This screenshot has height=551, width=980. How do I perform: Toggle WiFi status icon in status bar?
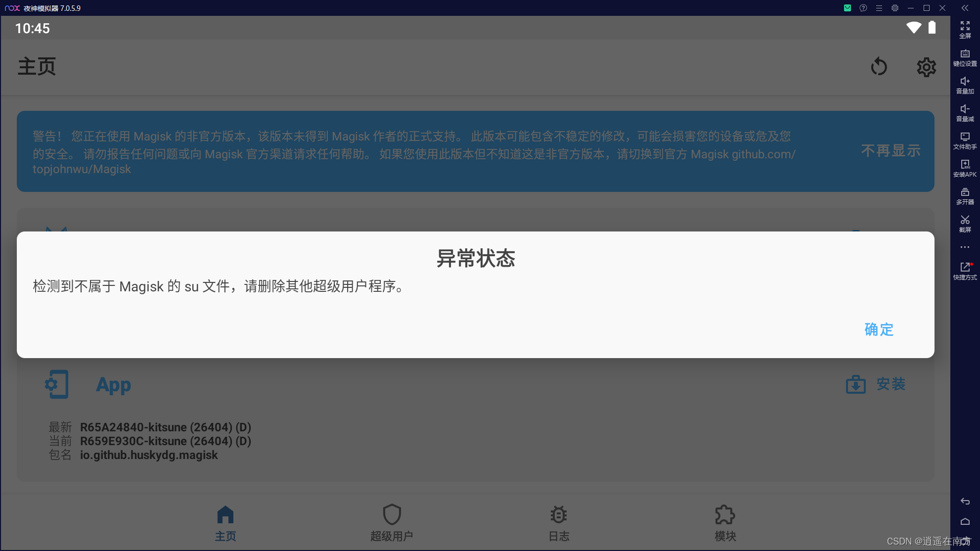[x=912, y=28]
